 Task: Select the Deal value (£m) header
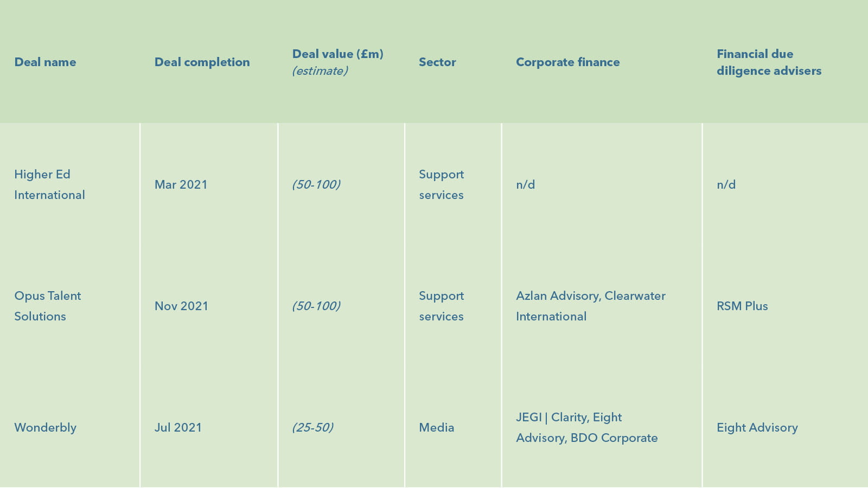(337, 54)
